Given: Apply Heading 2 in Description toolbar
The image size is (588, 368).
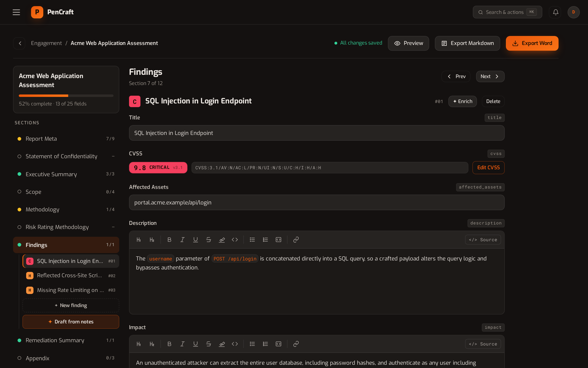Looking at the screenshot, I should coord(152,240).
